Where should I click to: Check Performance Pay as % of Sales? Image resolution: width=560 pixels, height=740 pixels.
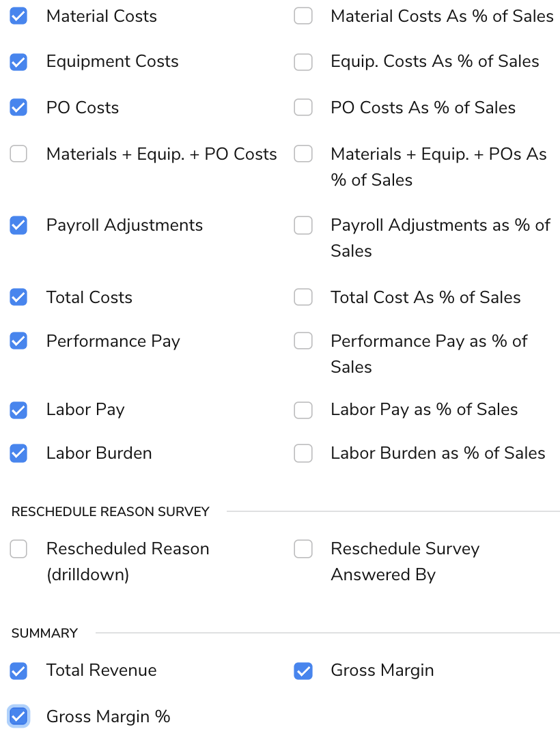(303, 341)
